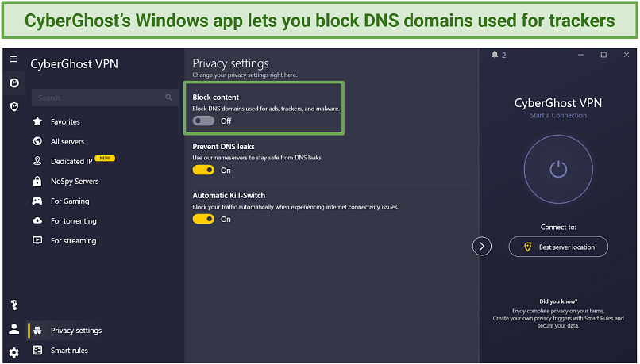The width and height of the screenshot is (640, 364).
Task: Click the Best server location button
Action: pyautogui.click(x=558, y=247)
